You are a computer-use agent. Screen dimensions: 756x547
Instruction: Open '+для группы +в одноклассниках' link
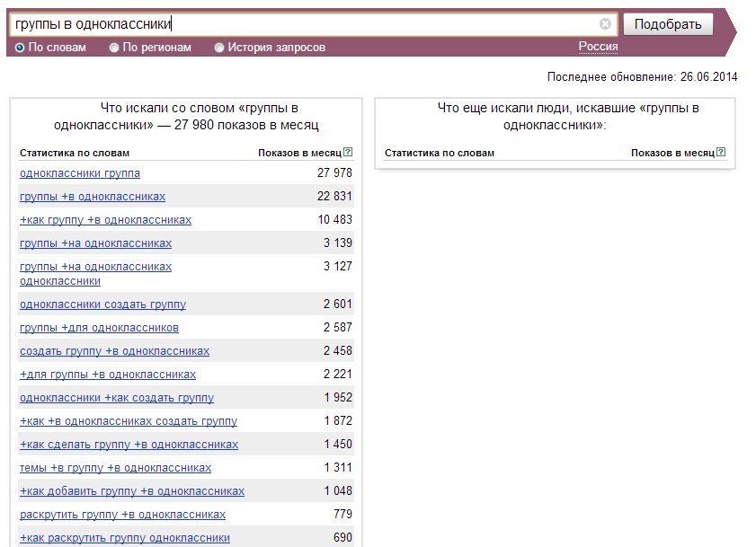pos(108,375)
